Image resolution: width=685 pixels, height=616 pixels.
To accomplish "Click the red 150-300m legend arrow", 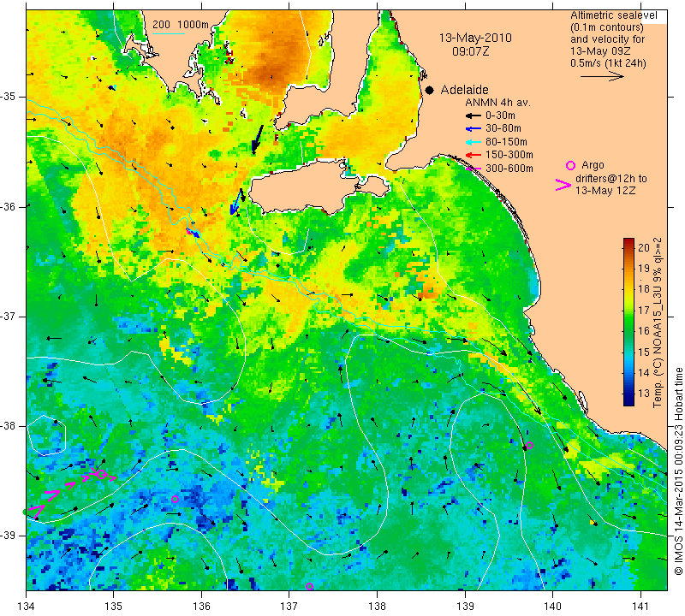I will 474,155.
